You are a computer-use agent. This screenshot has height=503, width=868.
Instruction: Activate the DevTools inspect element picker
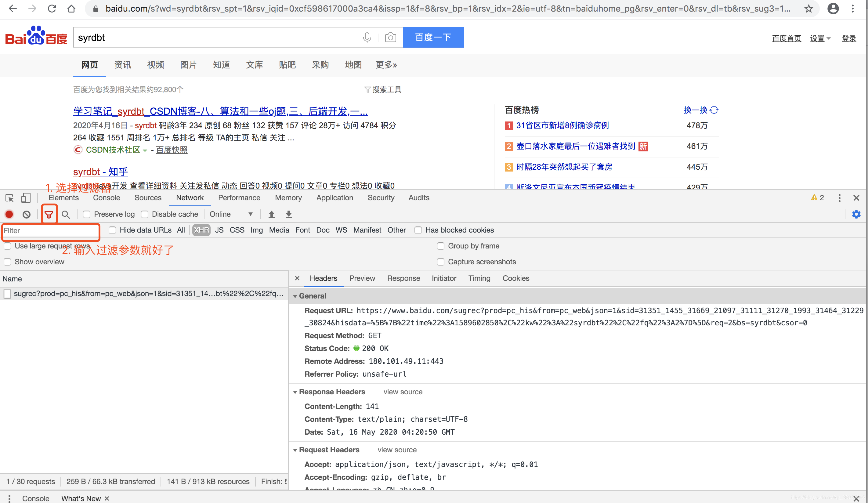tap(10, 198)
